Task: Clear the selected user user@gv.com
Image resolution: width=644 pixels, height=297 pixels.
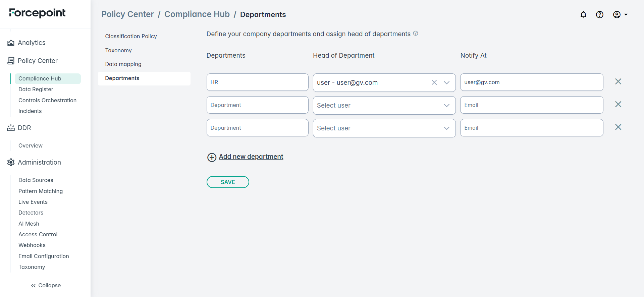Action: pos(434,82)
